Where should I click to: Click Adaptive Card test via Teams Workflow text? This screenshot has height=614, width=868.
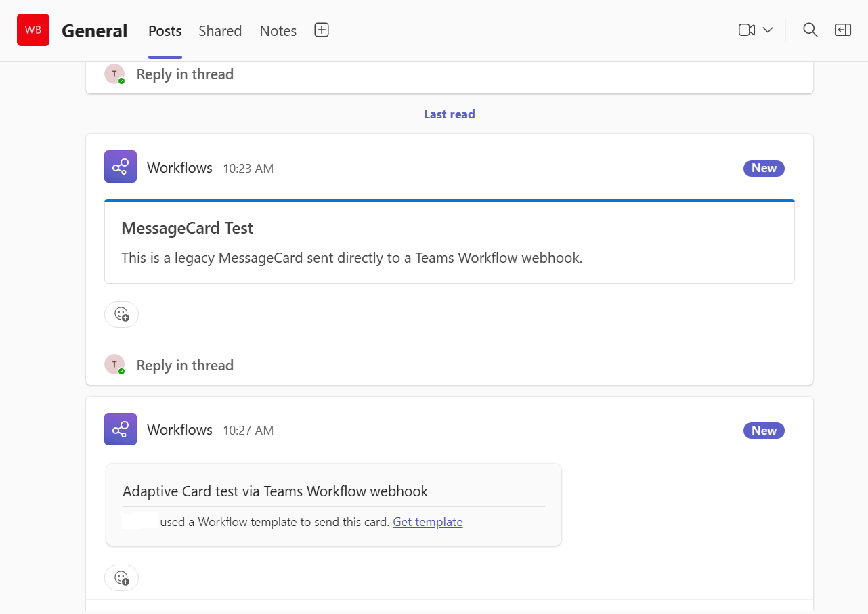coord(275,491)
